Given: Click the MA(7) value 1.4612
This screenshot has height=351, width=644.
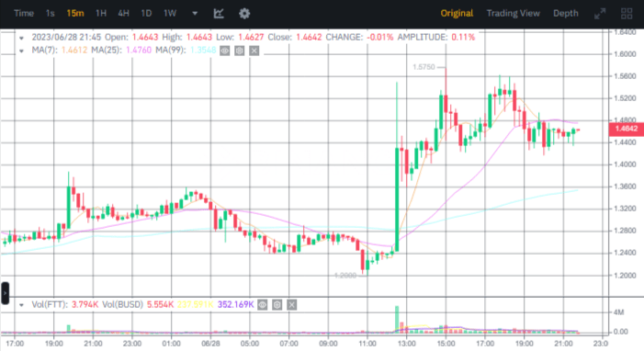Looking at the screenshot, I should pyautogui.click(x=73, y=51).
